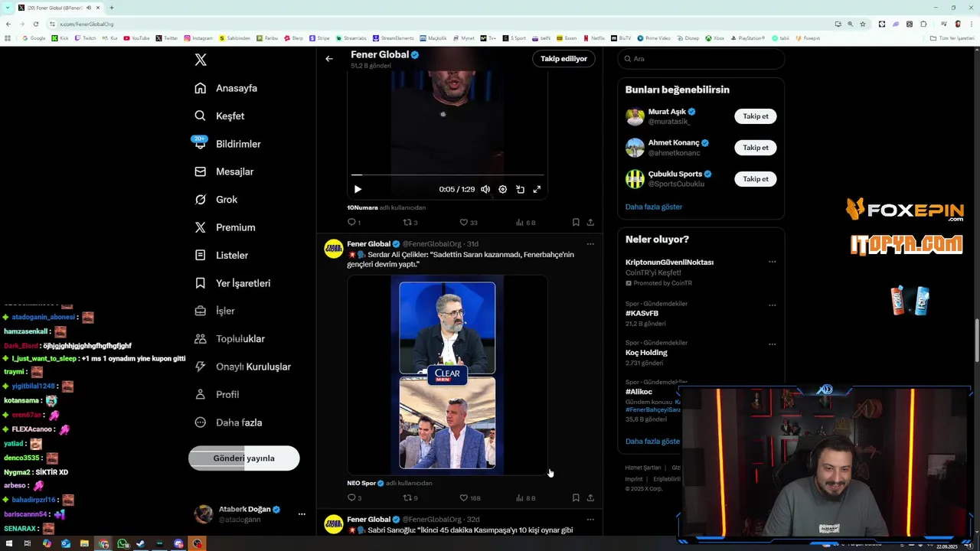980x551 pixels.
Task: Follow Ahmet Konanç with Takip et
Action: point(756,148)
